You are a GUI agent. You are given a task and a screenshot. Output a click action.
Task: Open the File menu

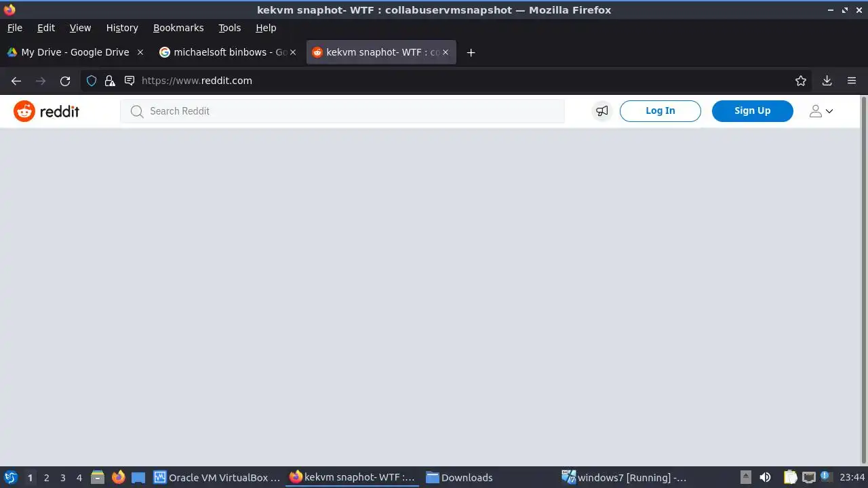pos(14,28)
